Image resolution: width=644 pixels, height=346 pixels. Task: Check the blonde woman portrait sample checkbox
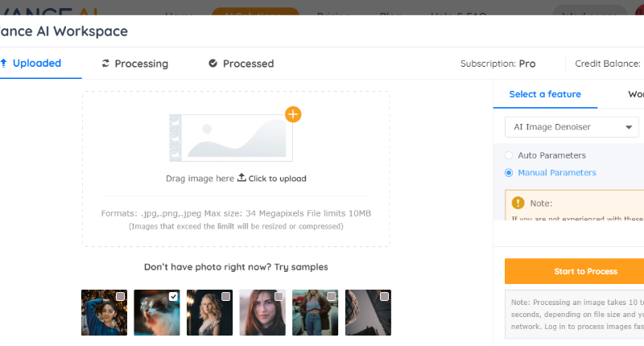coord(226,296)
